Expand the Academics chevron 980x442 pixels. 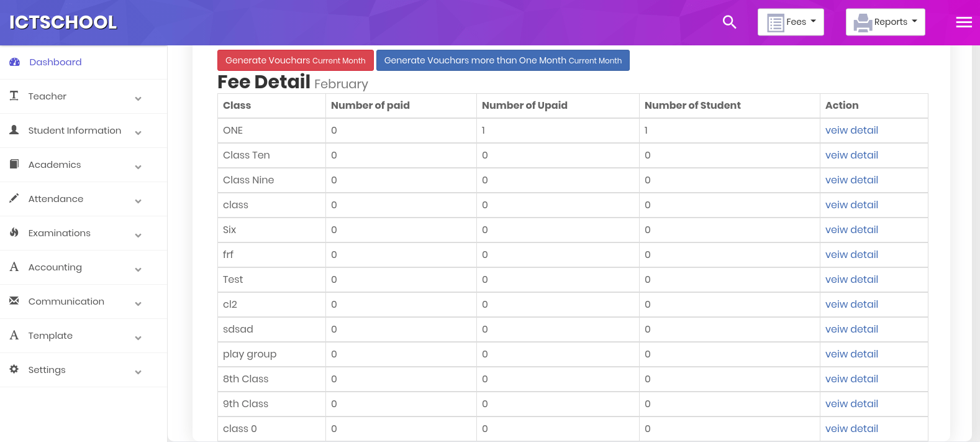point(138,167)
